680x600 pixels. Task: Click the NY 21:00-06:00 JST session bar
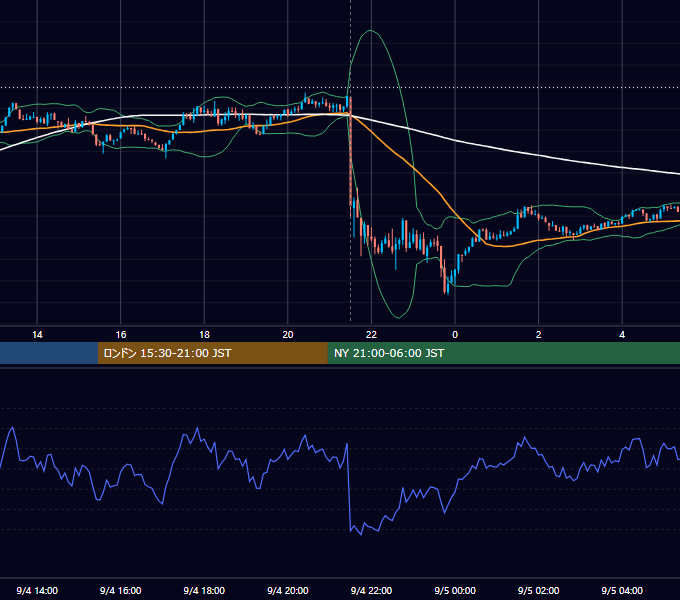coord(503,353)
